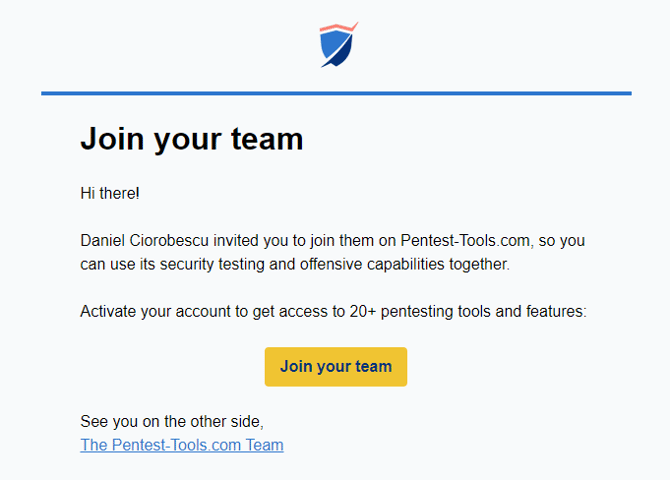The height and width of the screenshot is (480, 670).
Task: Click the large Join your team heading
Action: 192,139
